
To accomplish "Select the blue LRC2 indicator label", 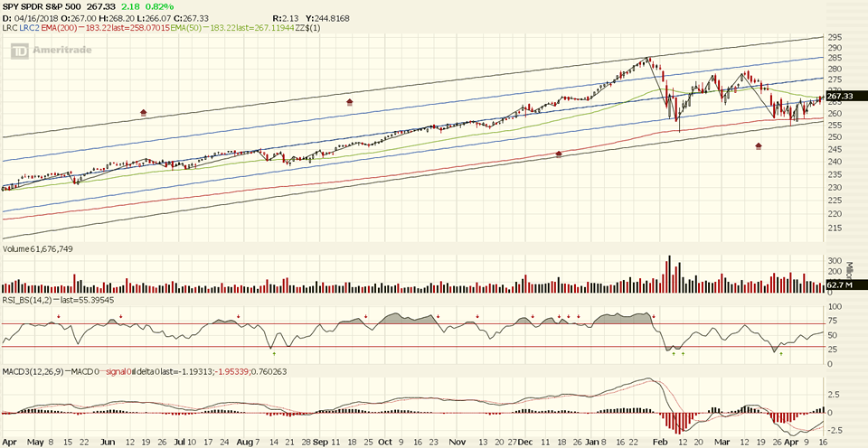I will tap(28, 28).
